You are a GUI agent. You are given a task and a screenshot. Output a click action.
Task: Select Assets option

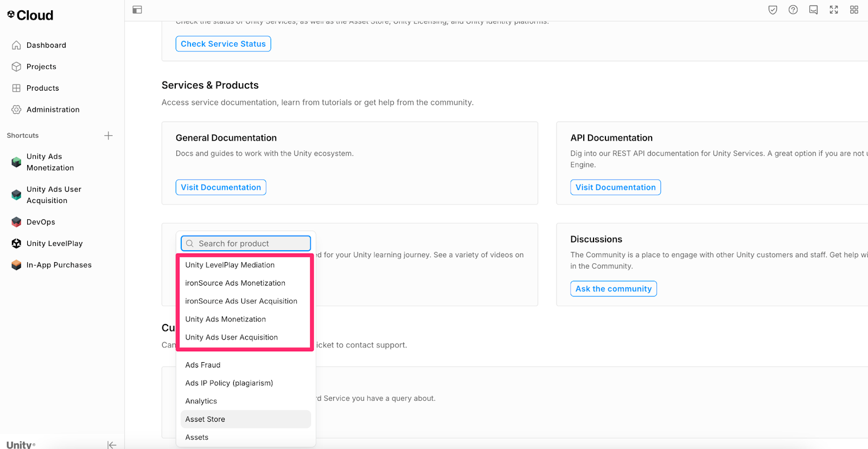246,438
